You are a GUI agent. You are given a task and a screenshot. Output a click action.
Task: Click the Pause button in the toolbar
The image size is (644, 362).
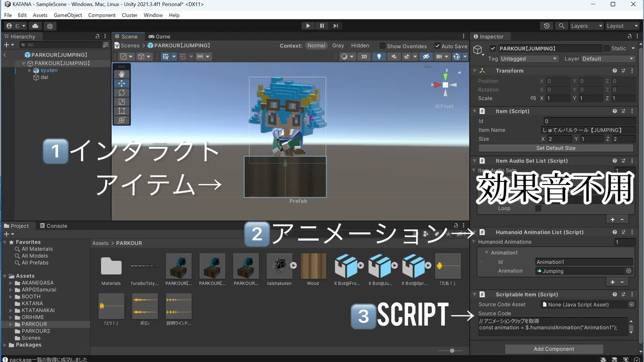pos(322,26)
